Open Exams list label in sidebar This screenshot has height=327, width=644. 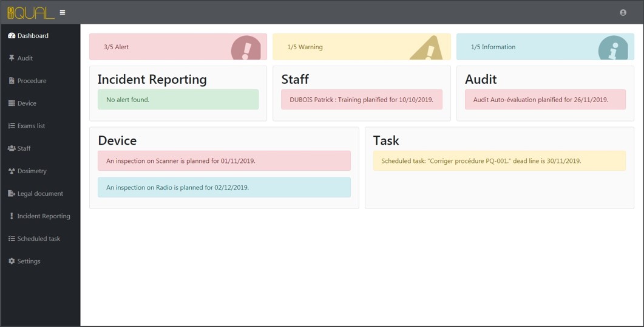[x=31, y=126]
